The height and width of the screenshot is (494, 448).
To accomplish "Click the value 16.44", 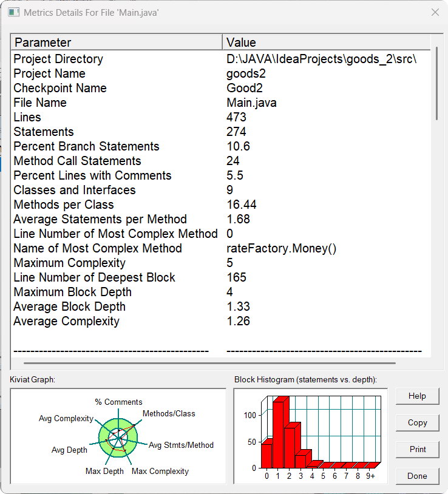I will [x=242, y=205].
